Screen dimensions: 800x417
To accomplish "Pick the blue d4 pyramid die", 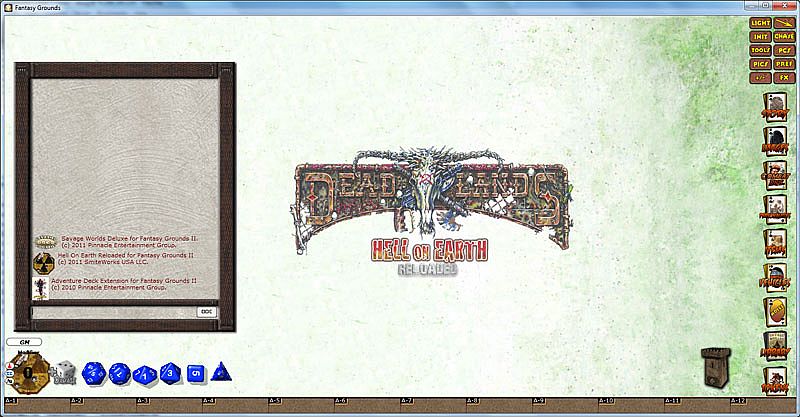I will pyautogui.click(x=221, y=372).
